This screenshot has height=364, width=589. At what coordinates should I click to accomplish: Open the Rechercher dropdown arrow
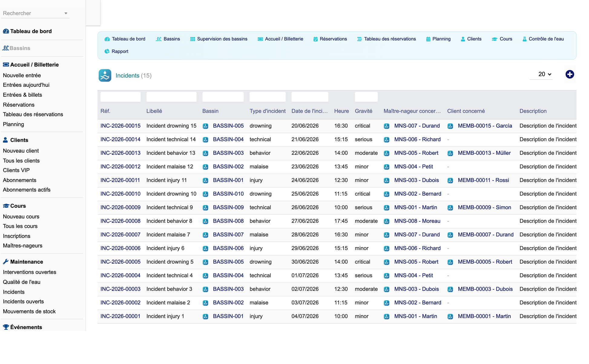coord(66,13)
